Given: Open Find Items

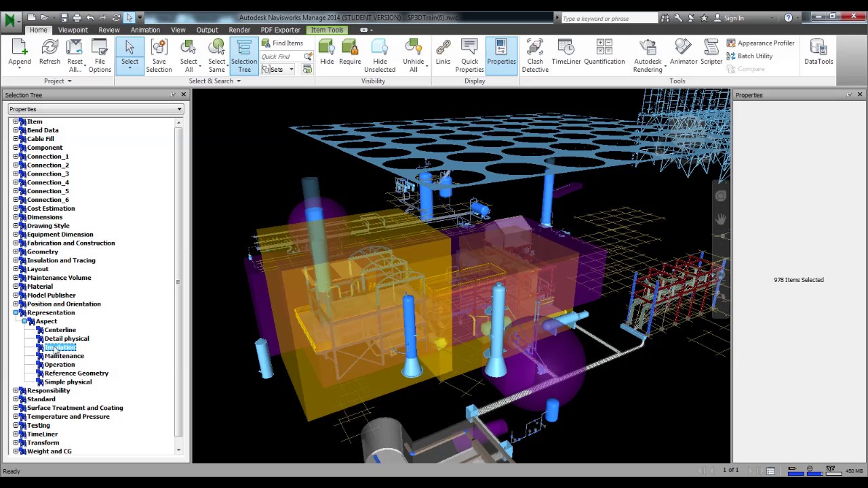Looking at the screenshot, I should tap(282, 43).
